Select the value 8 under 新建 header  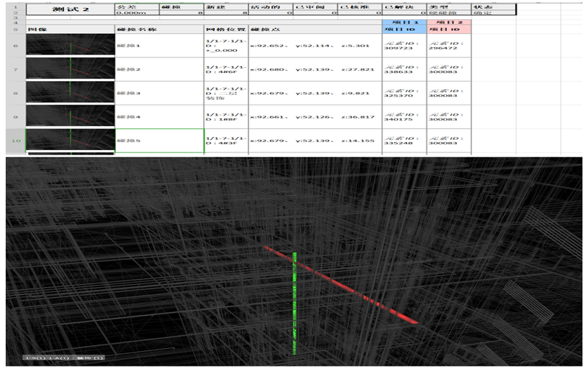click(x=226, y=13)
